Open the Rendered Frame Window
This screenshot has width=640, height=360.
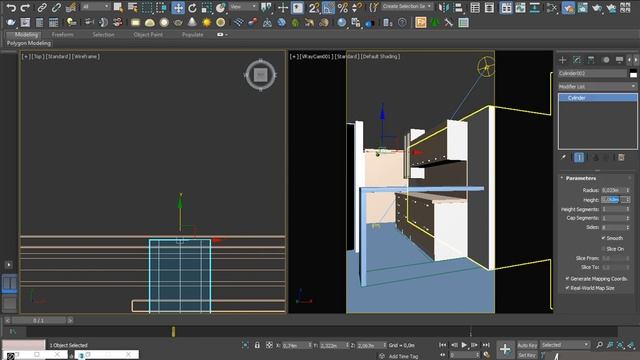(582, 7)
